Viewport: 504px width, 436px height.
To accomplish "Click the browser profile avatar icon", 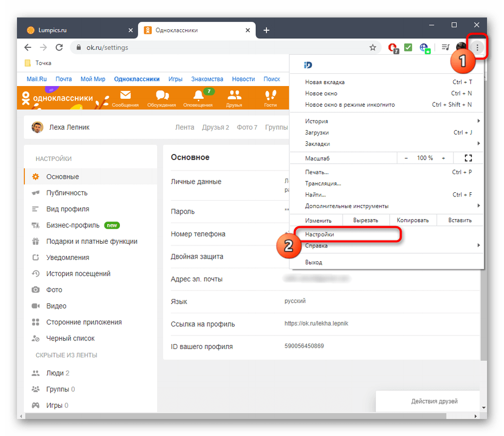I will (460, 47).
